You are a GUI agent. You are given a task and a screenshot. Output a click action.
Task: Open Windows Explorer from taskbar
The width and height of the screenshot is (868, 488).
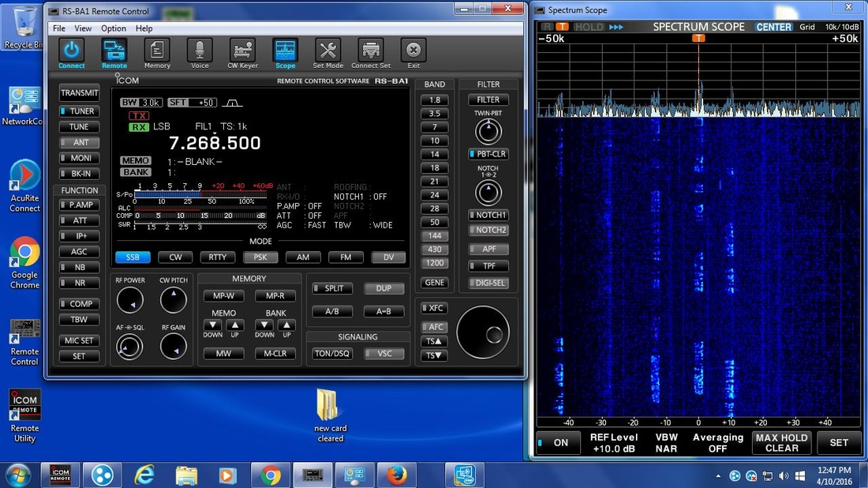tap(186, 475)
